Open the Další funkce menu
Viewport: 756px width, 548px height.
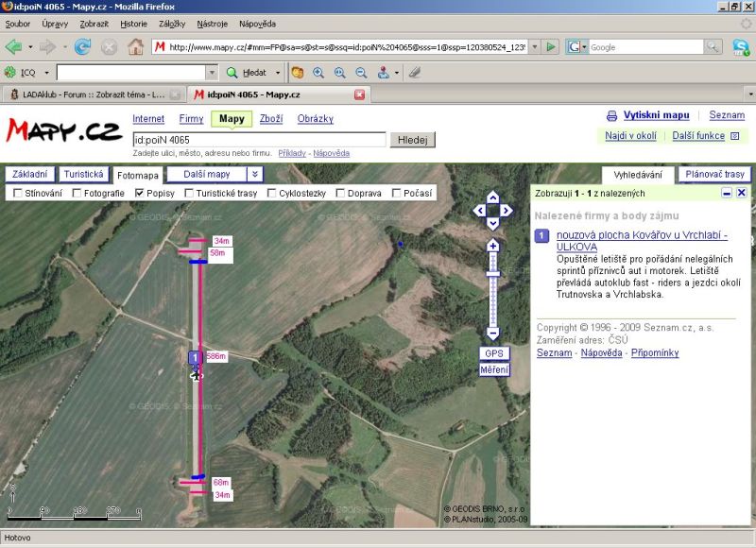coord(698,136)
